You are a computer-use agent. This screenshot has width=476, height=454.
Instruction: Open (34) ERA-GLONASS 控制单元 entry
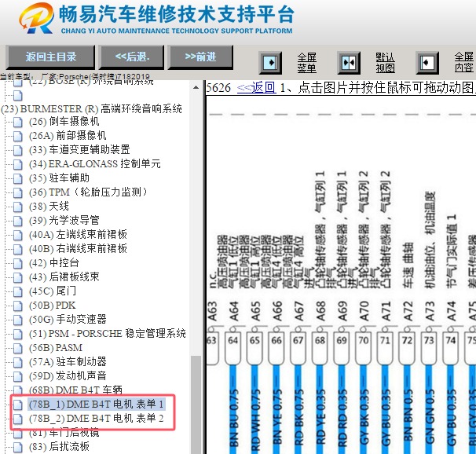pos(95,164)
